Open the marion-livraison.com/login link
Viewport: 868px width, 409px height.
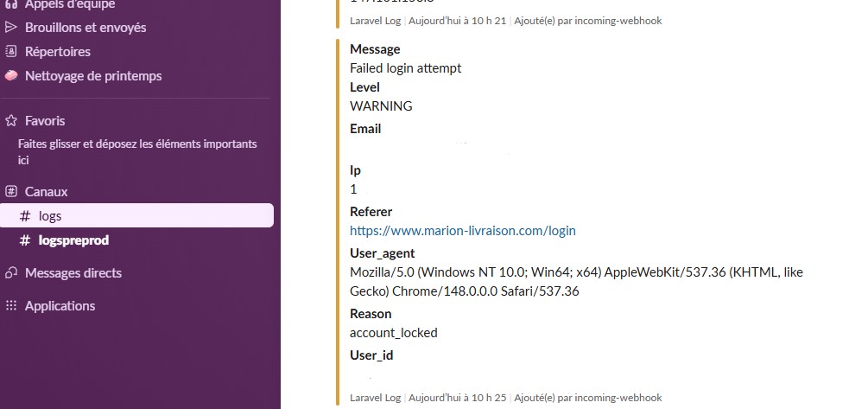pyautogui.click(x=463, y=231)
